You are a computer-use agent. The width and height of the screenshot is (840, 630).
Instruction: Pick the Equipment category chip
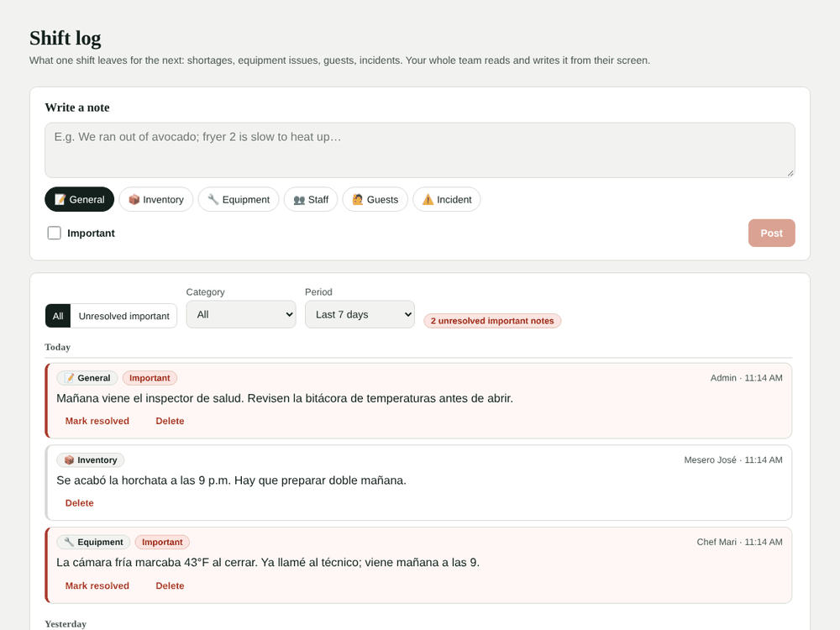tap(239, 199)
